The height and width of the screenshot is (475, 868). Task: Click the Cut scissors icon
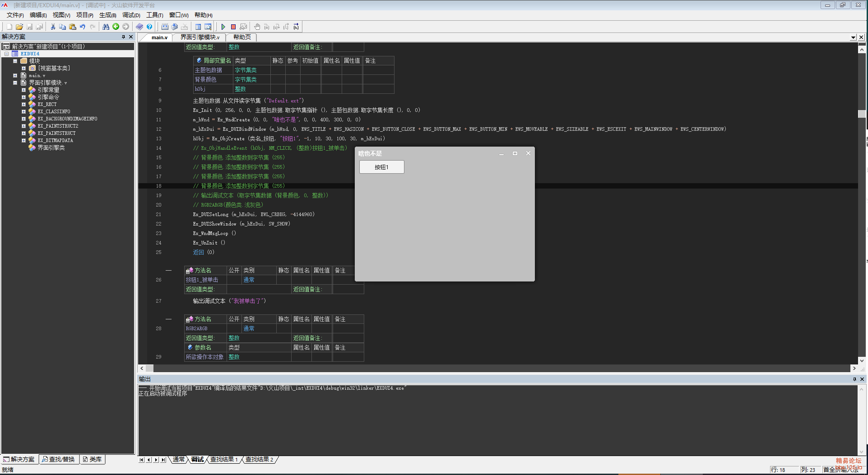coord(53,27)
